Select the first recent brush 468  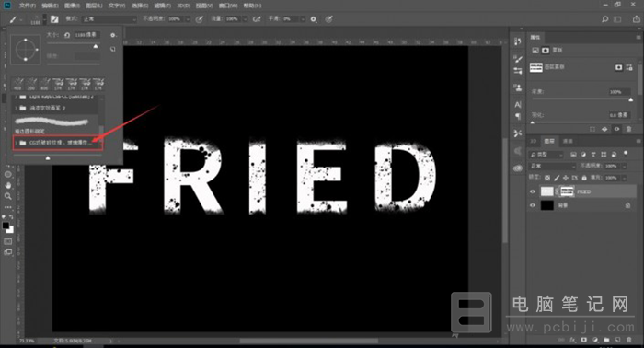pos(17,84)
